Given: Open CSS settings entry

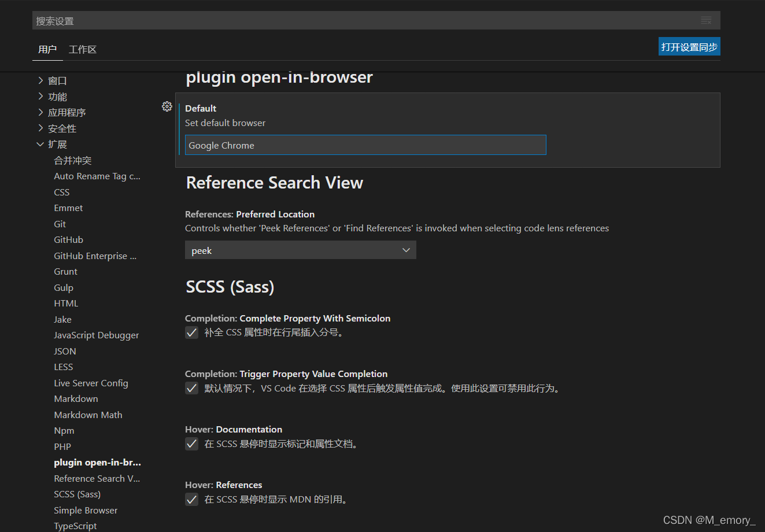Looking at the screenshot, I should pyautogui.click(x=62, y=192).
